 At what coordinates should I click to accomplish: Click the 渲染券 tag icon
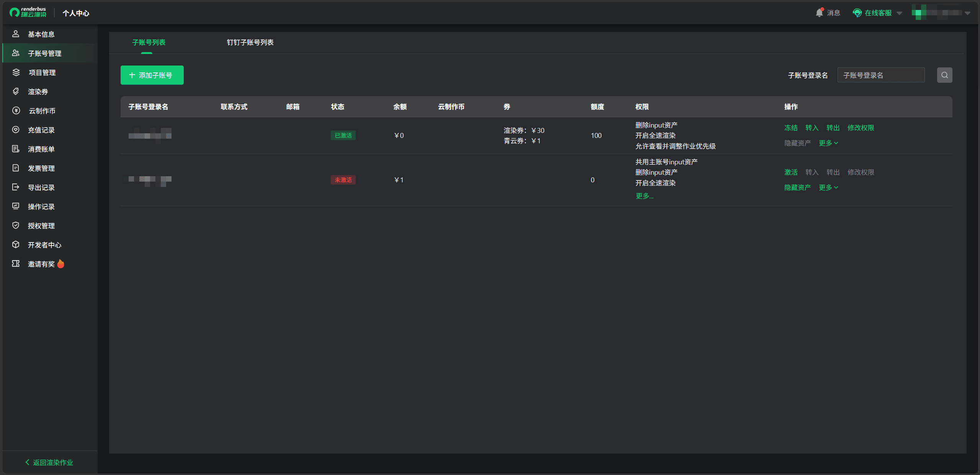[x=16, y=91]
